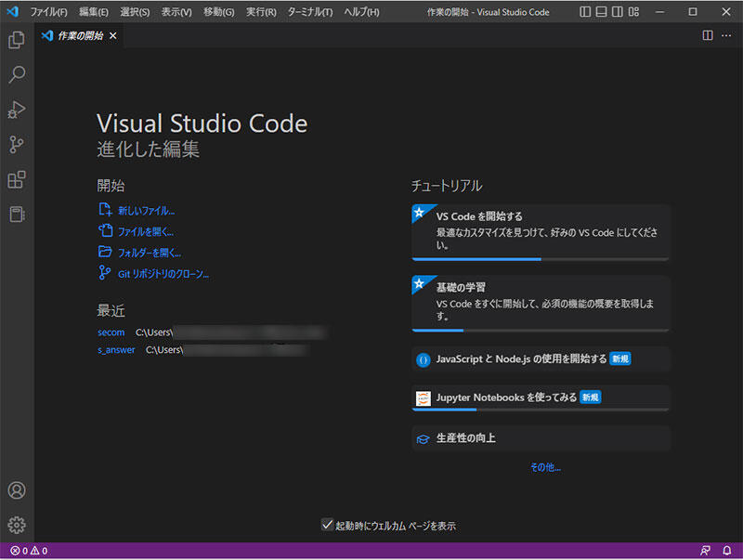Open the 基礎の学習 tutorial card
743x560 pixels.
click(x=541, y=303)
